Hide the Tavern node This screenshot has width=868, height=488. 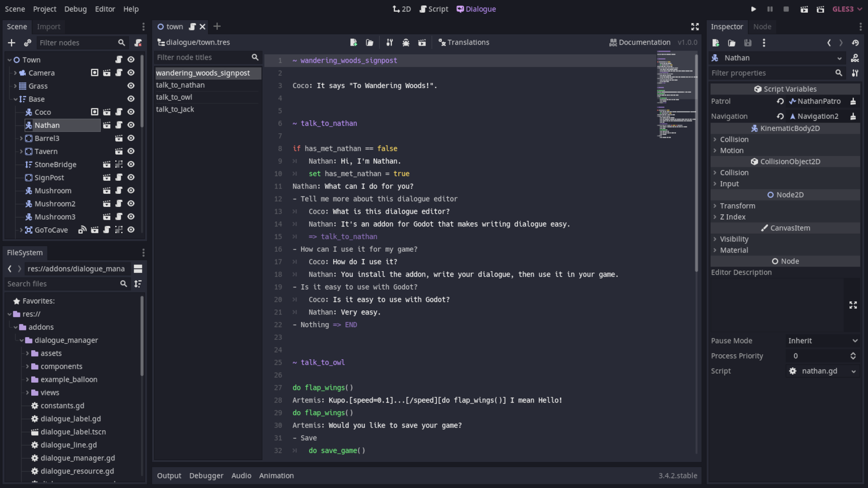point(131,151)
